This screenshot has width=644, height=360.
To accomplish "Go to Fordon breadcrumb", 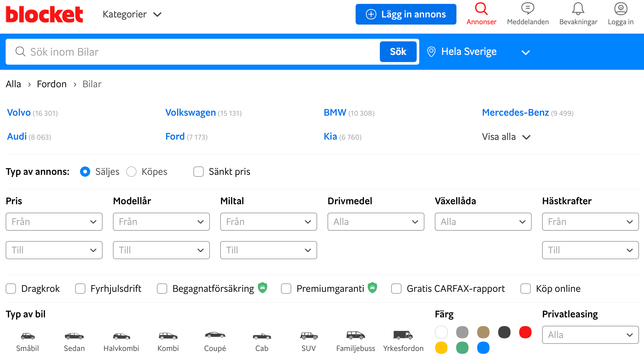I will (51, 84).
